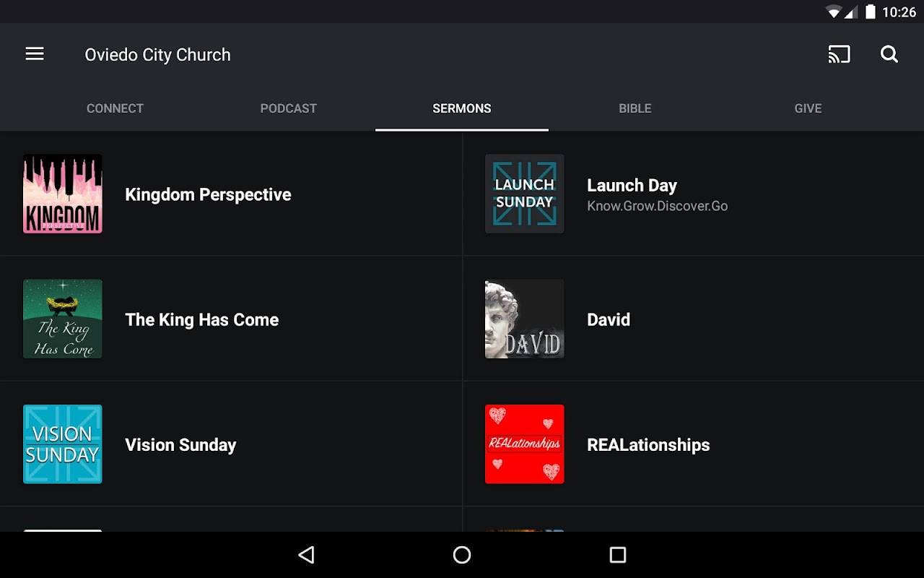
Task: Select The King Has Come series title
Action: (202, 319)
